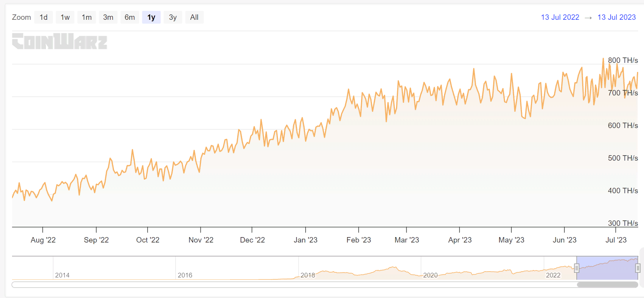
Task: Click the 2018 area in navigator
Action: (x=307, y=275)
